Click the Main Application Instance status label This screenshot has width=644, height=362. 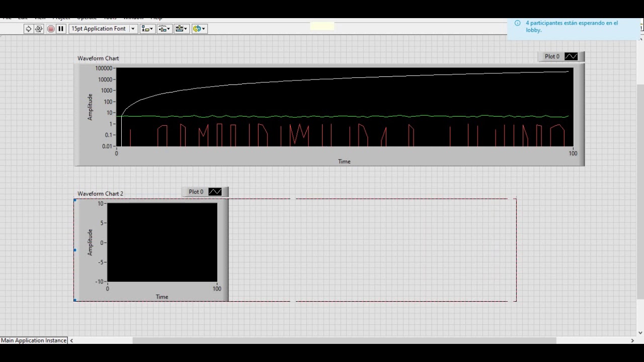(x=34, y=340)
